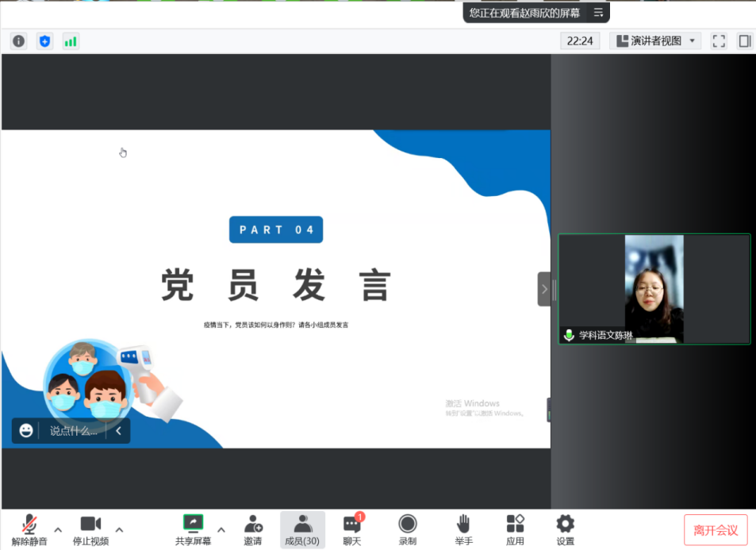
Task: Toggle the side panel layout icon
Action: tap(744, 41)
